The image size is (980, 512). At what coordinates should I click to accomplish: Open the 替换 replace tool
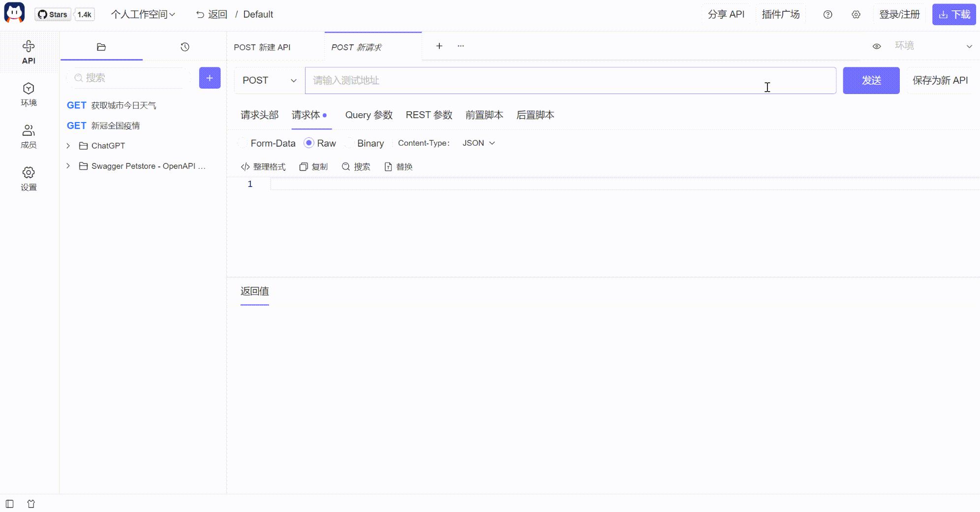(398, 166)
